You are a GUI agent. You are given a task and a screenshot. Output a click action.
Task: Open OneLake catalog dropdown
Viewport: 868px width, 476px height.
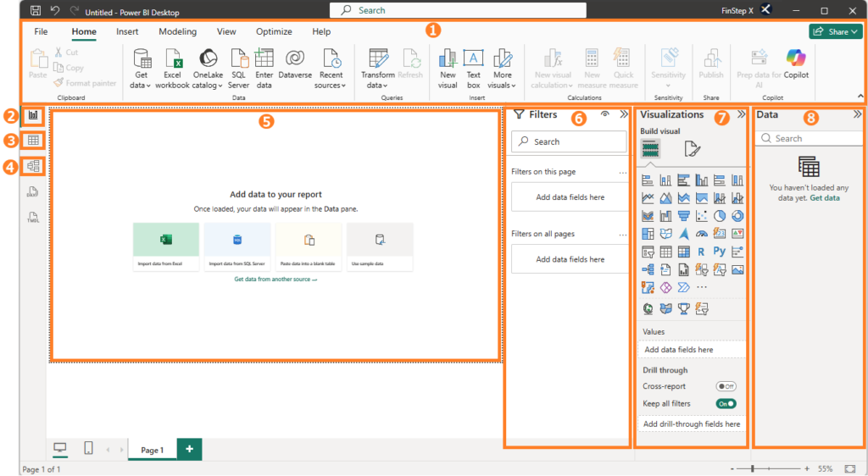coord(208,69)
